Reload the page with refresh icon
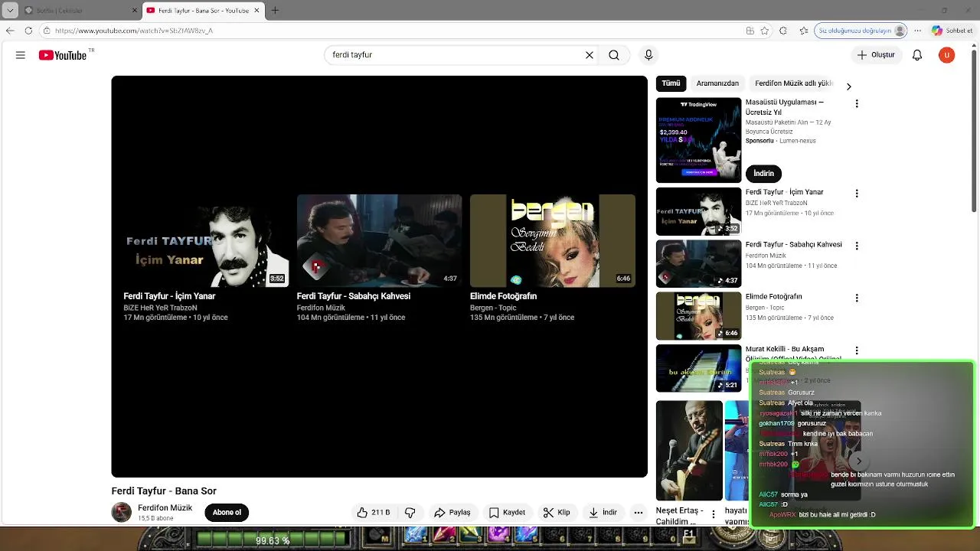980x551 pixels. 28,31
